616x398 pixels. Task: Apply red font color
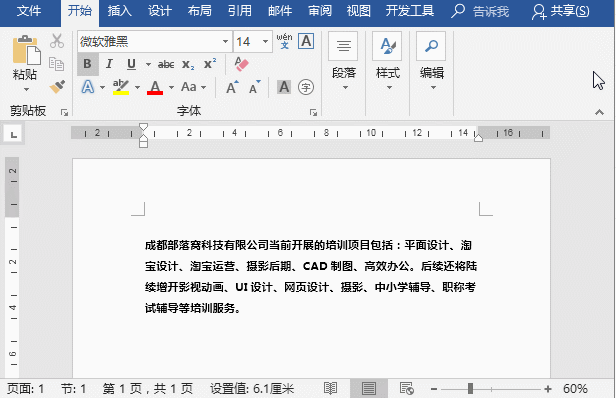[x=155, y=87]
